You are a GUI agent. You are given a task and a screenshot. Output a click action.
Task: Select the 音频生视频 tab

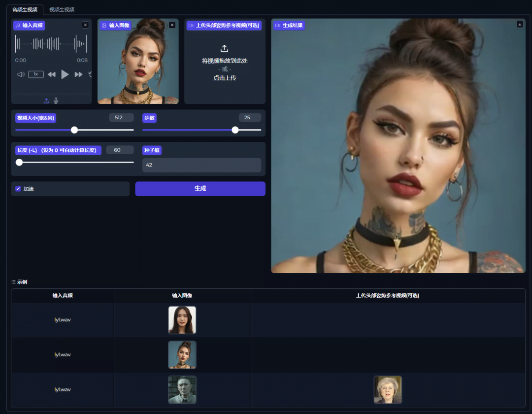click(26, 9)
